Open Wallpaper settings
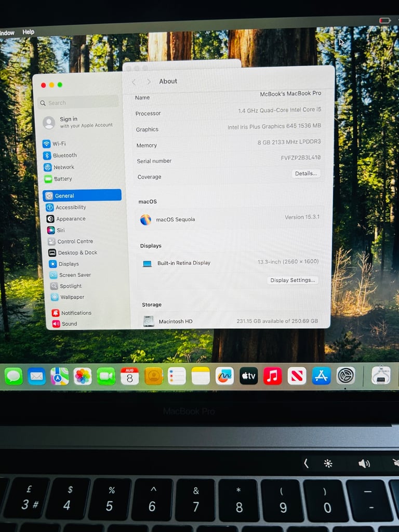The image size is (399, 532). [x=68, y=297]
